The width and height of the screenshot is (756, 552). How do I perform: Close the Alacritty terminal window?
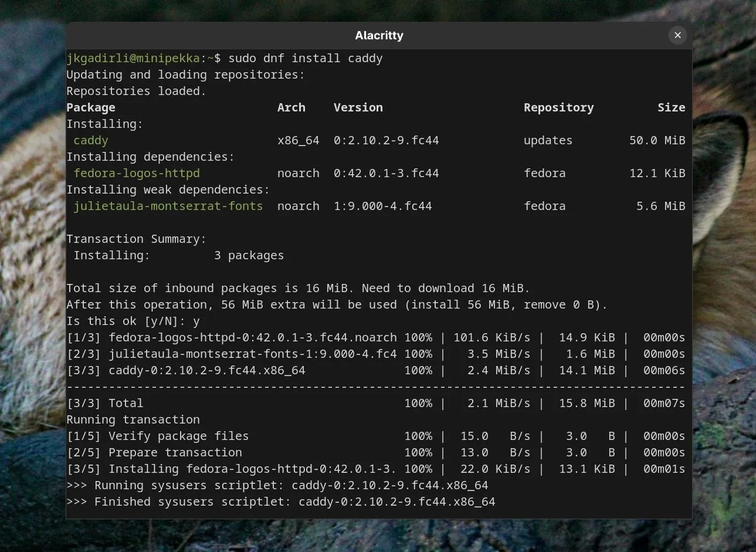click(677, 35)
